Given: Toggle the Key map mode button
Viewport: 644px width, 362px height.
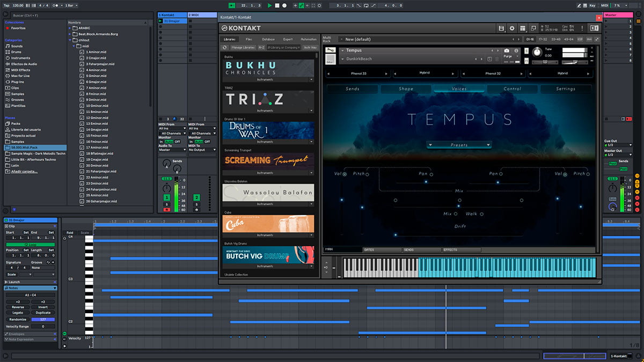Looking at the screenshot, I should click(592, 5).
